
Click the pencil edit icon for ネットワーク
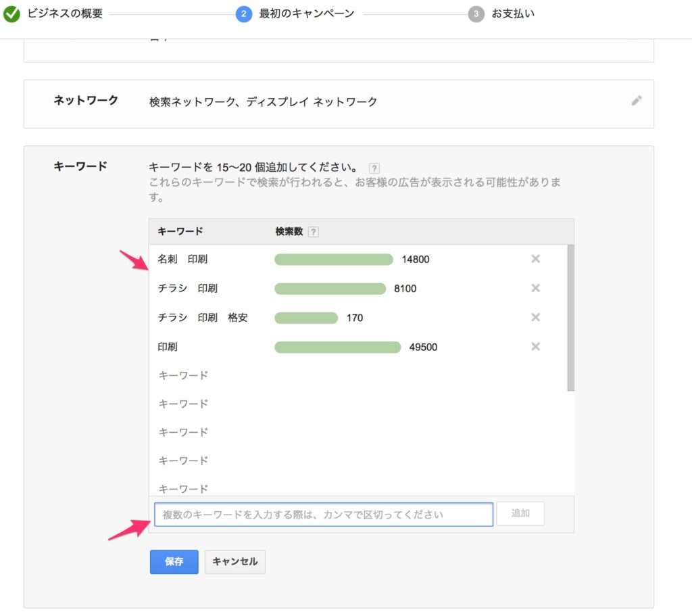coord(636,101)
